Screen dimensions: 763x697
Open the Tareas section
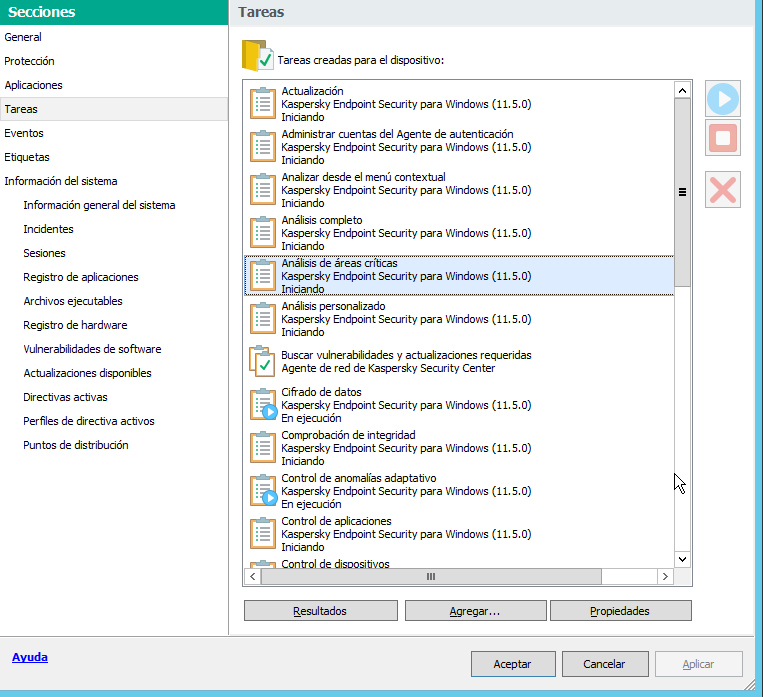(x=114, y=109)
